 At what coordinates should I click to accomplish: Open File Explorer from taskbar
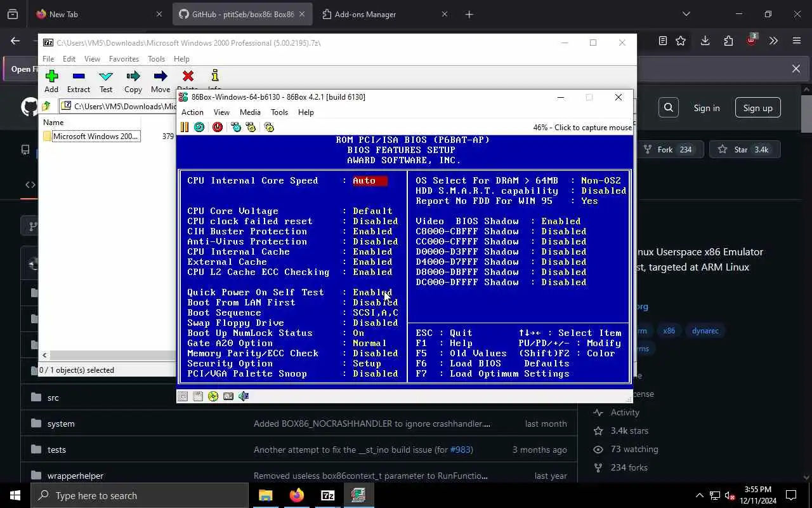point(265,495)
